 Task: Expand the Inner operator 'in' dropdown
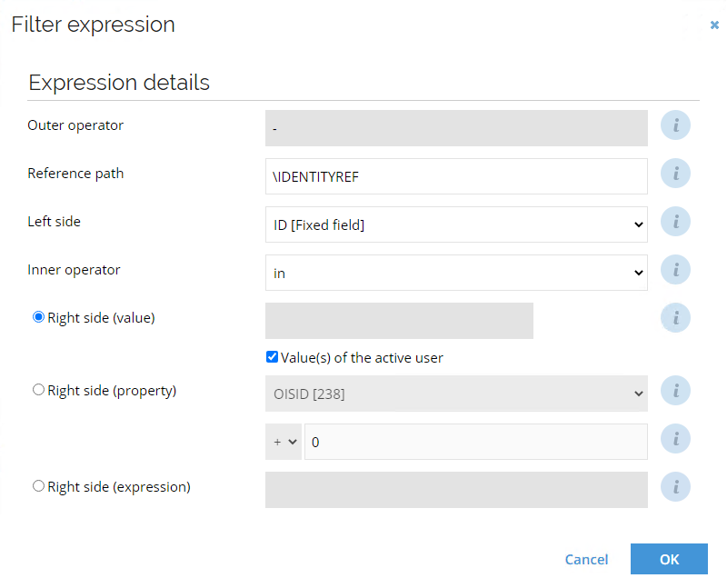[x=456, y=273]
